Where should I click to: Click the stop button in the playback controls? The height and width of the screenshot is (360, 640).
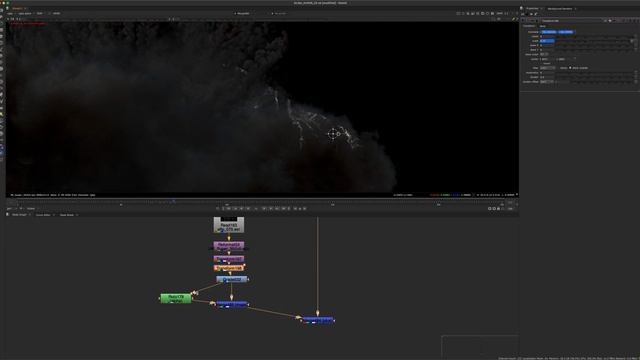256,209
